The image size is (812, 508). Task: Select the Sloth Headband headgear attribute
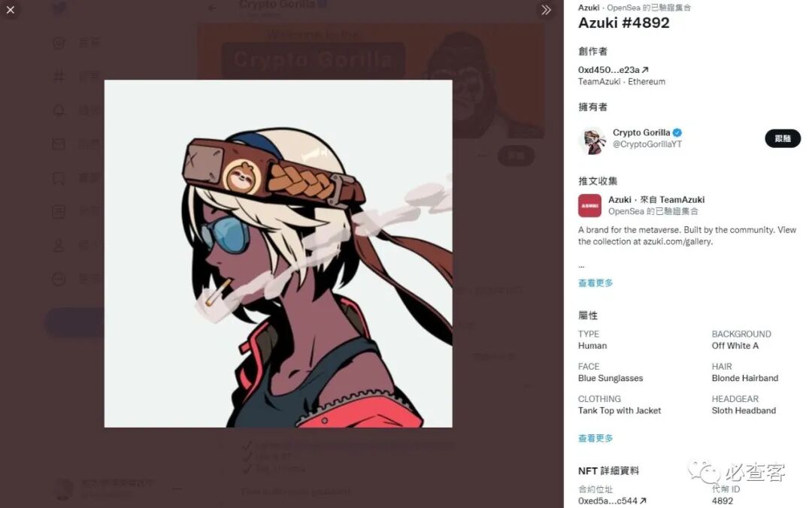point(744,410)
